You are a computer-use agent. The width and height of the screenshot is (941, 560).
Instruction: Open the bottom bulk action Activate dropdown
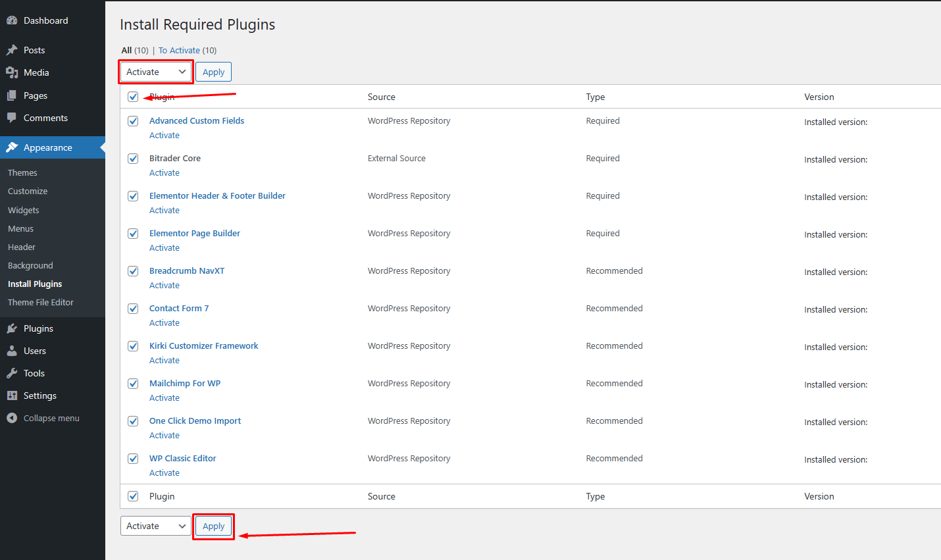point(156,526)
